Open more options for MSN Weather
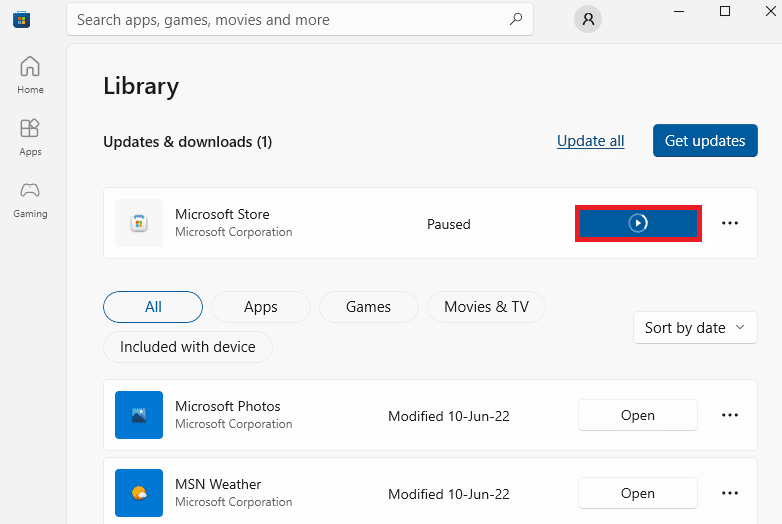782x524 pixels. [730, 493]
